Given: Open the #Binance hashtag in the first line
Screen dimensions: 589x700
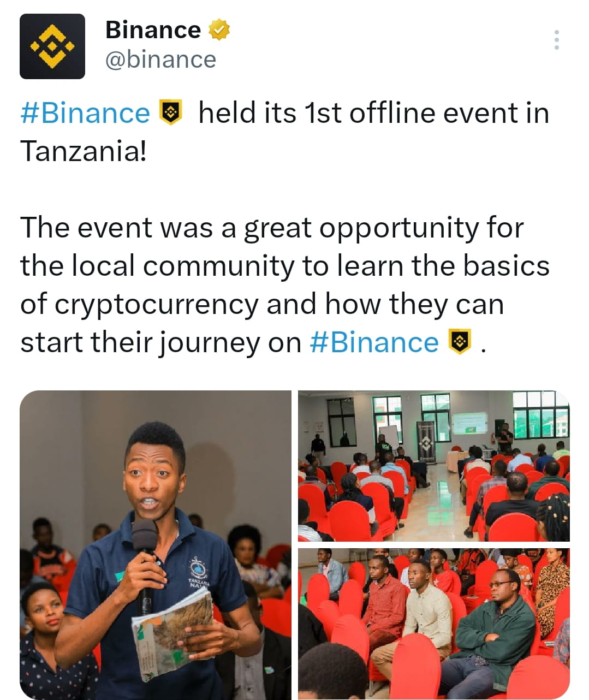Looking at the screenshot, I should 84,113.
